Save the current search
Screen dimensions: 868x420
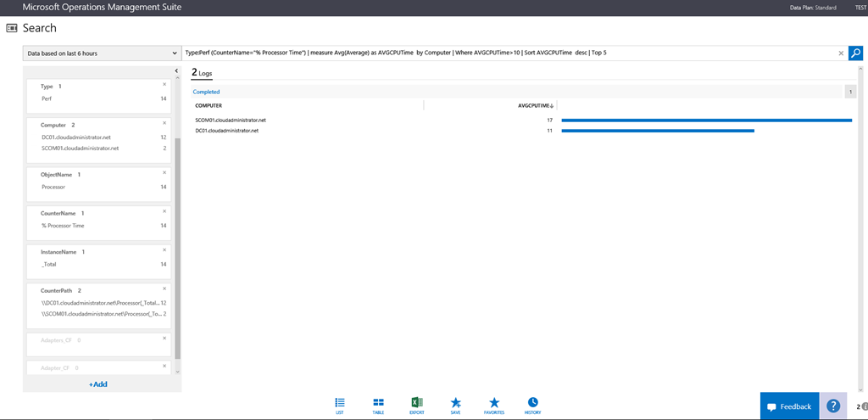coord(455,405)
